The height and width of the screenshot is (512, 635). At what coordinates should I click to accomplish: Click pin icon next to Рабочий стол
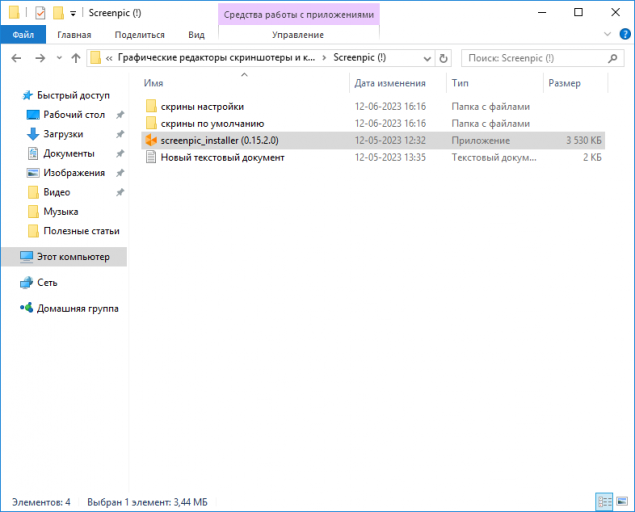pos(120,115)
